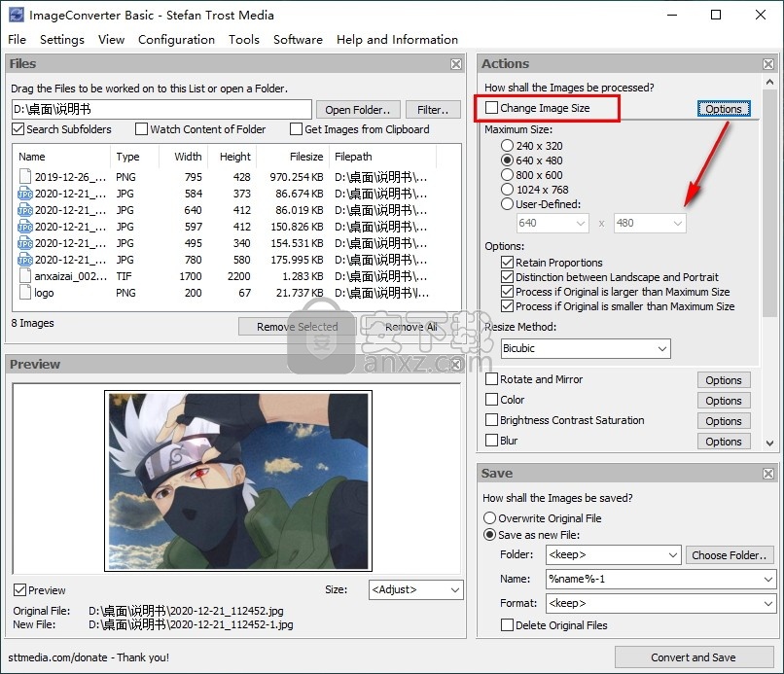The image size is (784, 674).
Task: Select the file icon of logo PNG
Action: pos(25,293)
